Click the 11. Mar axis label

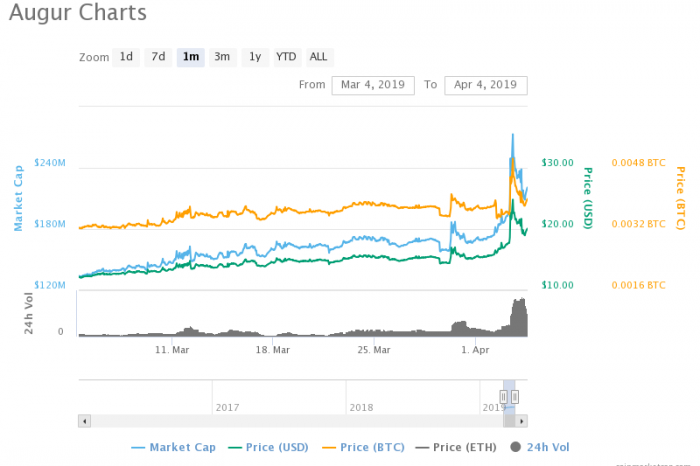tap(172, 350)
